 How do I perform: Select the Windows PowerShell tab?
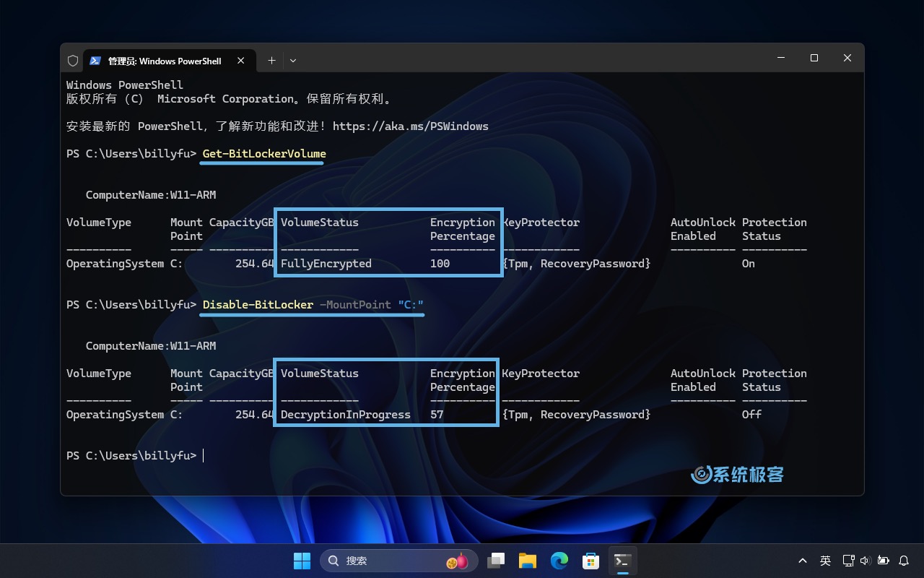pos(170,61)
